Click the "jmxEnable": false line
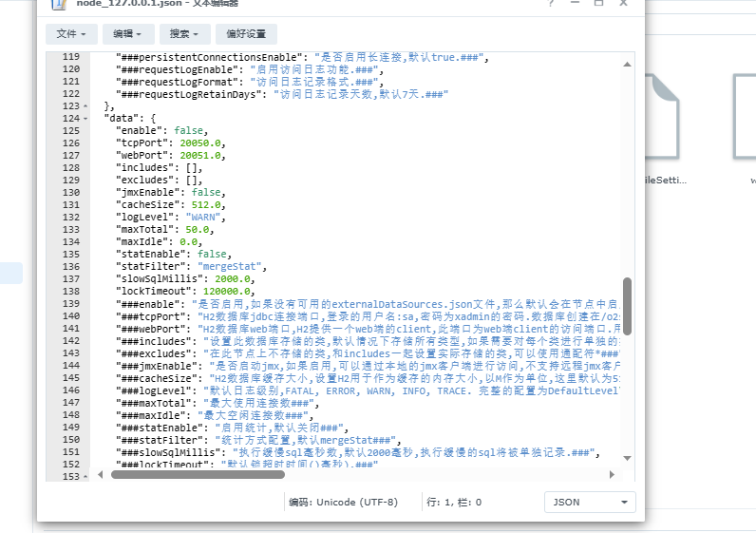Viewport: 756px width, 533px height. [171, 193]
